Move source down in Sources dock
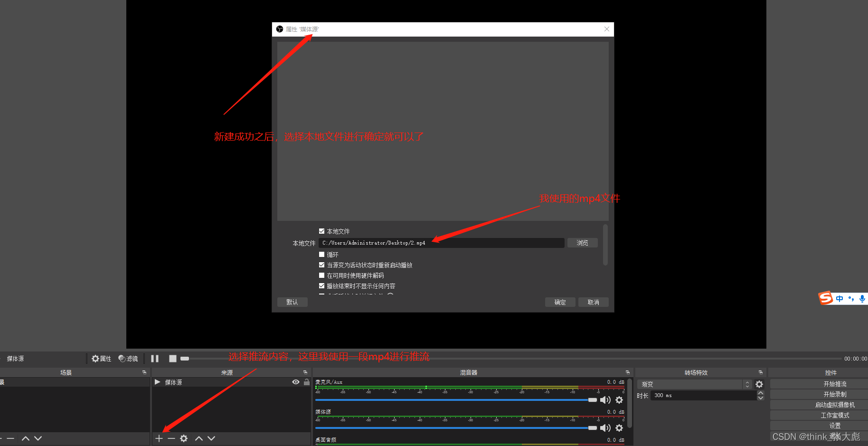Screen dimensions: 868x446 point(211,438)
